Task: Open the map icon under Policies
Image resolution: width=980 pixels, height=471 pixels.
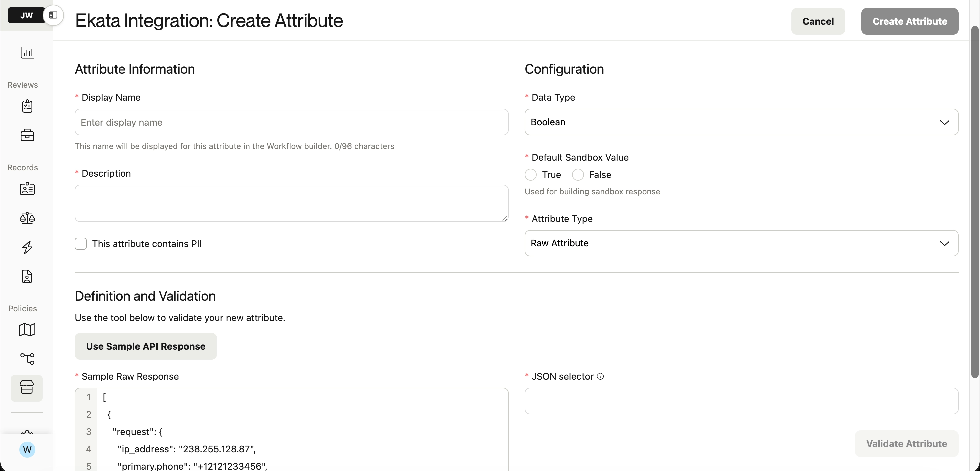Action: pos(27,329)
